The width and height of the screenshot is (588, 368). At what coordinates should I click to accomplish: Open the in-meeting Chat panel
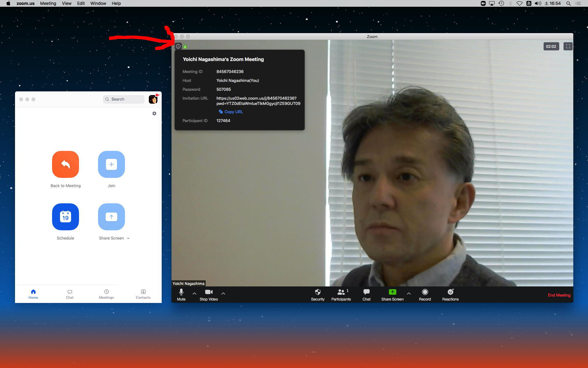coord(366,295)
